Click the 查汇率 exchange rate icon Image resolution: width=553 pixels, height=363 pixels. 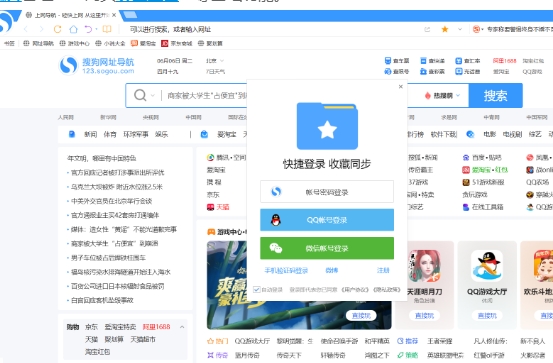click(x=458, y=61)
